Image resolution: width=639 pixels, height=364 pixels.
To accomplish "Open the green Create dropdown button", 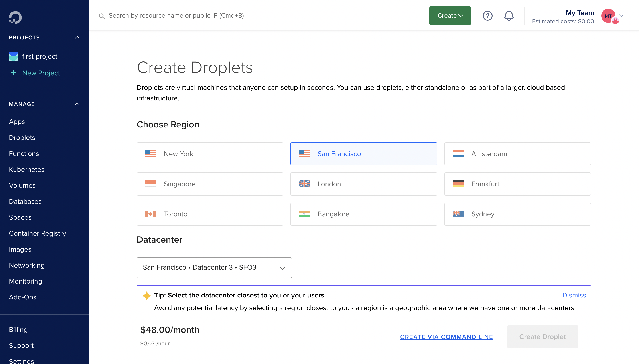I will click(x=450, y=16).
